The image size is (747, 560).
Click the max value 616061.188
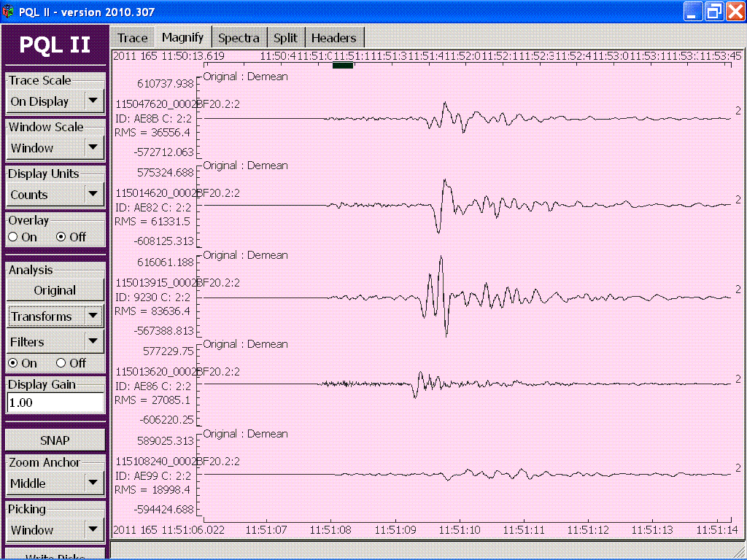click(x=166, y=262)
